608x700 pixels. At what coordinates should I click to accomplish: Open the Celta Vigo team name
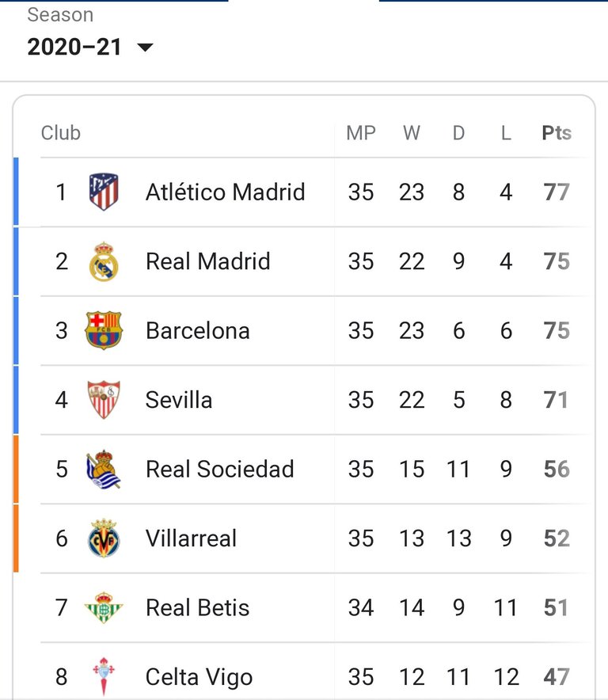(x=199, y=677)
